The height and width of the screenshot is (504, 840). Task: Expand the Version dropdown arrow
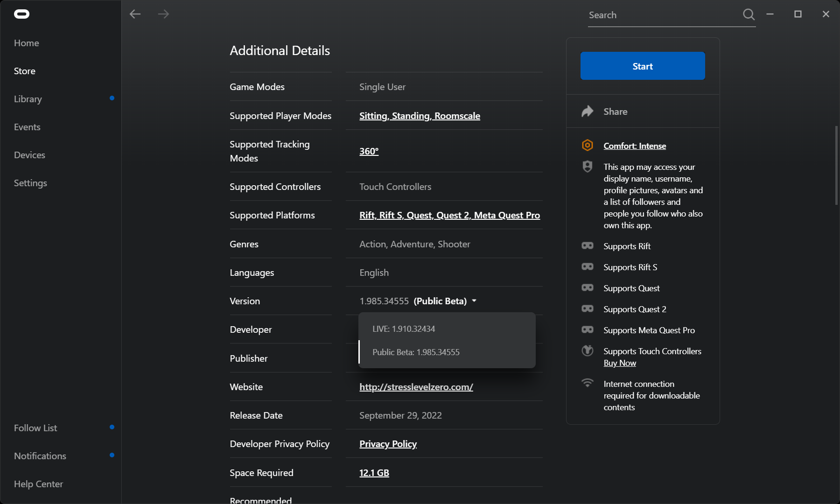pyautogui.click(x=474, y=301)
